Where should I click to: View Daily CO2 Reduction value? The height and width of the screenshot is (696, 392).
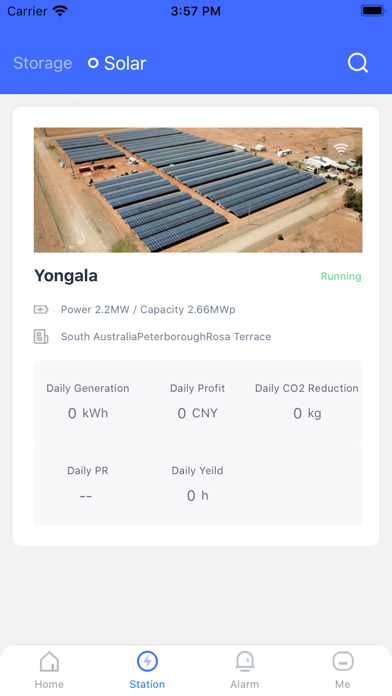point(307,413)
